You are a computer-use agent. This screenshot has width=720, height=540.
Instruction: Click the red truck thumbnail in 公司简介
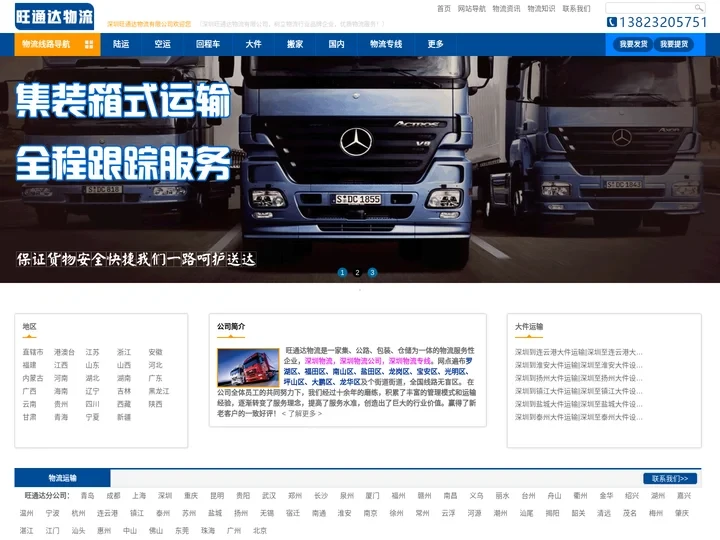(x=248, y=367)
